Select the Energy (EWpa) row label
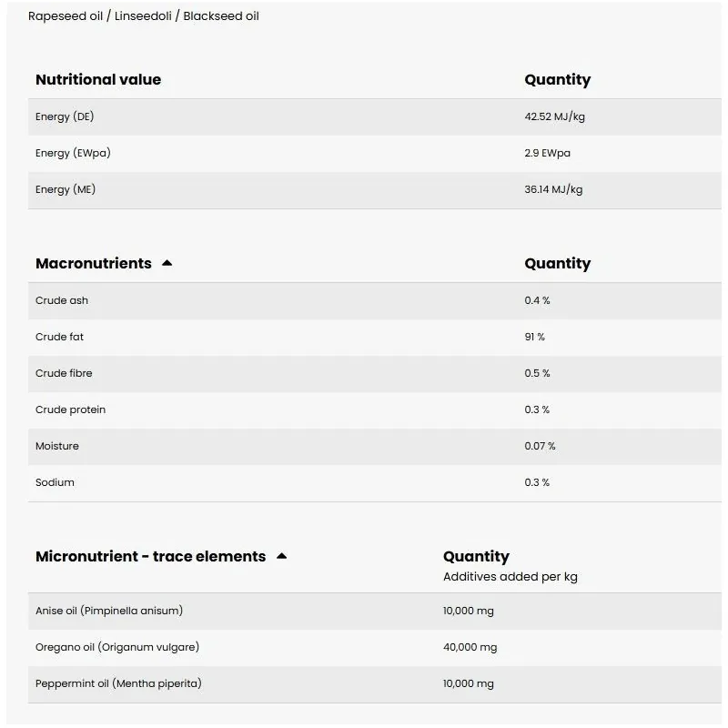Image resolution: width=728 pixels, height=728 pixels. [x=73, y=153]
